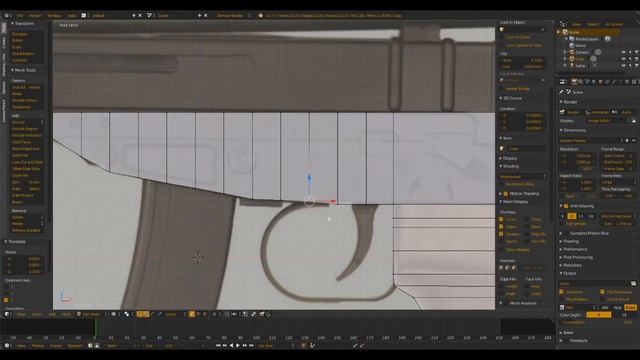The image size is (640, 360).
Task: Open the 3D view editor type icon
Action: [x=7, y=314]
